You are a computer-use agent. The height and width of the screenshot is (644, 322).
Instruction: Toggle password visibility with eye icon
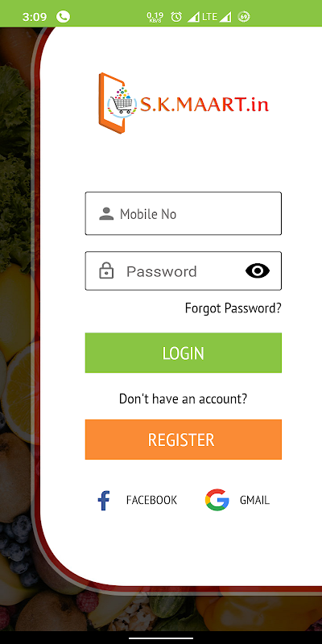point(258,270)
